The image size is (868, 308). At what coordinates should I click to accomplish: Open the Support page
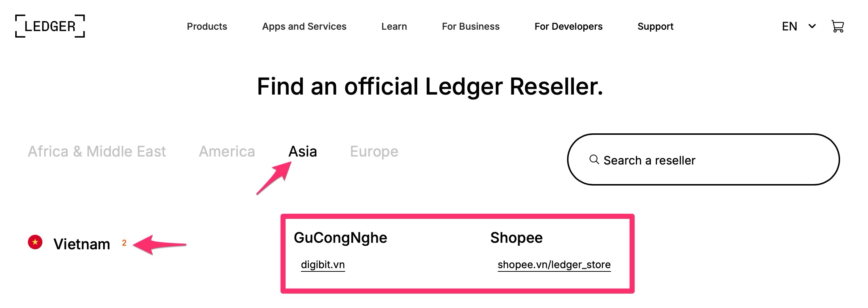pos(655,26)
